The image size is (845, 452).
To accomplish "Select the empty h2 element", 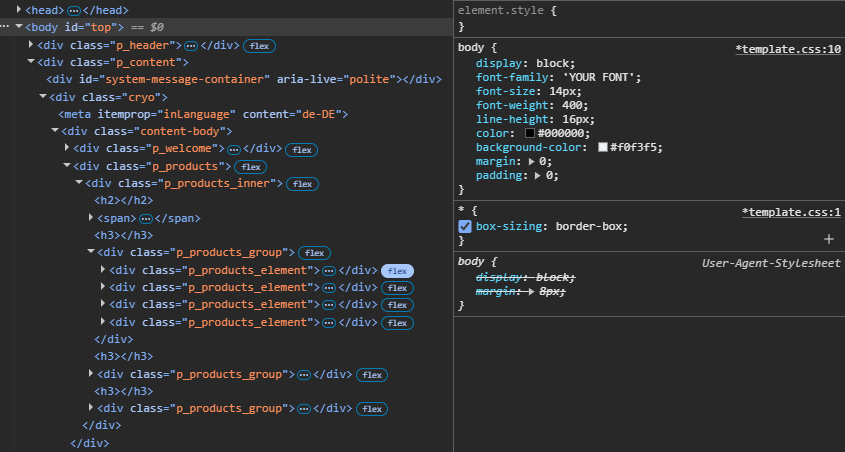I will tap(124, 200).
